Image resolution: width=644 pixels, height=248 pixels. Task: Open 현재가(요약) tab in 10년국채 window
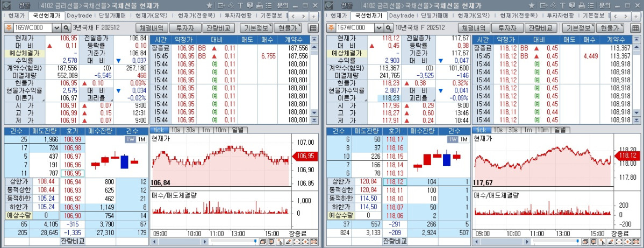coord(474,16)
